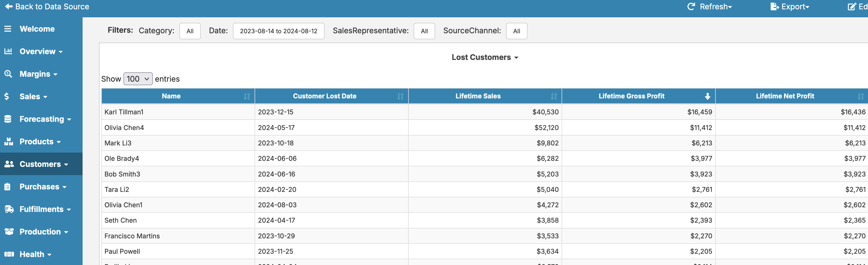
Task: Expand the Lost Customers report dropdown
Action: tap(484, 57)
